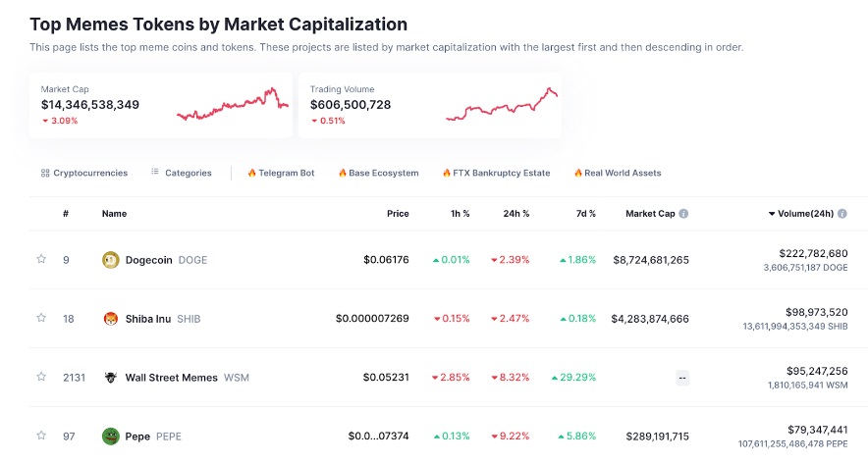Click the Market Cap info icon
Screen dimensions: 868x464
click(683, 214)
